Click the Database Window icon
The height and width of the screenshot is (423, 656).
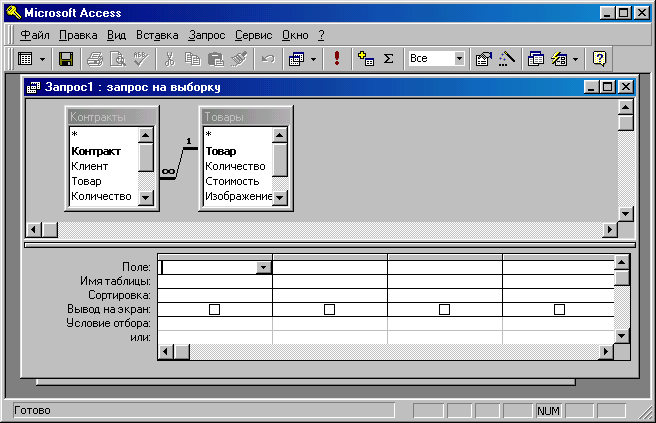(536, 59)
